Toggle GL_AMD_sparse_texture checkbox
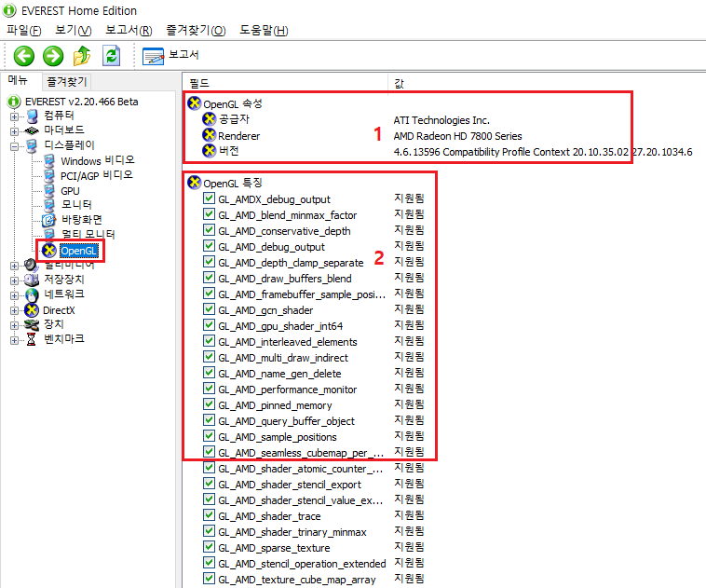The width and height of the screenshot is (706, 588). [209, 547]
